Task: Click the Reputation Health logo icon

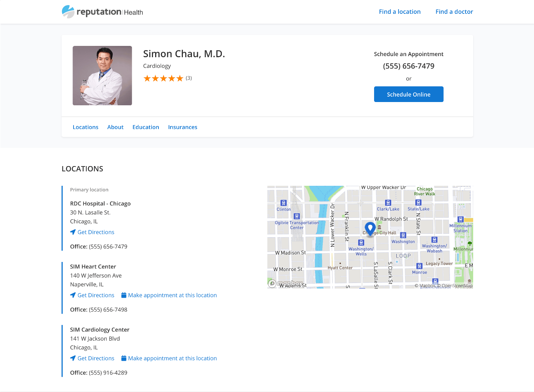Action: [x=68, y=12]
